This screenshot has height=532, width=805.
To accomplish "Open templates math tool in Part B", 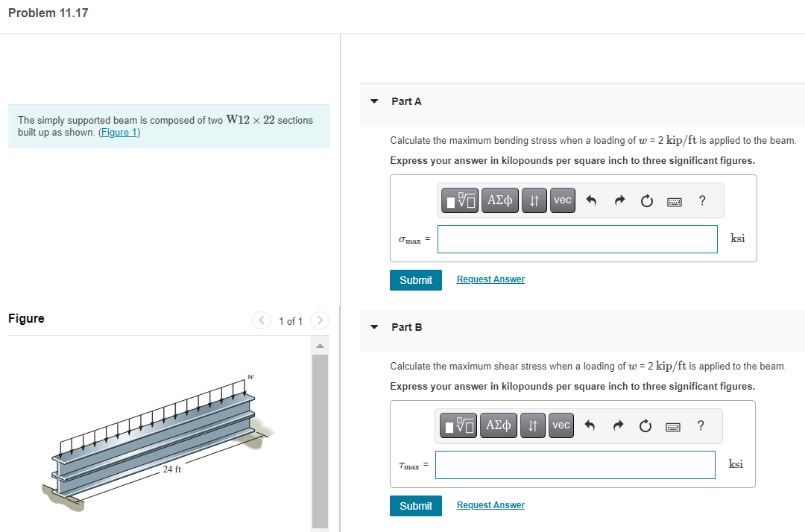I will [458, 425].
